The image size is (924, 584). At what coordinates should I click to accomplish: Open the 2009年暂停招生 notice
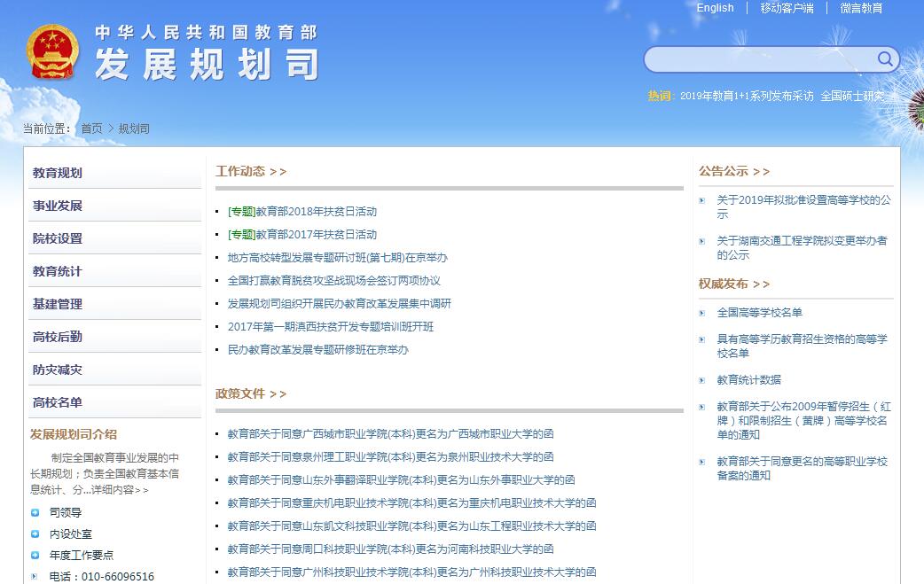[803, 420]
